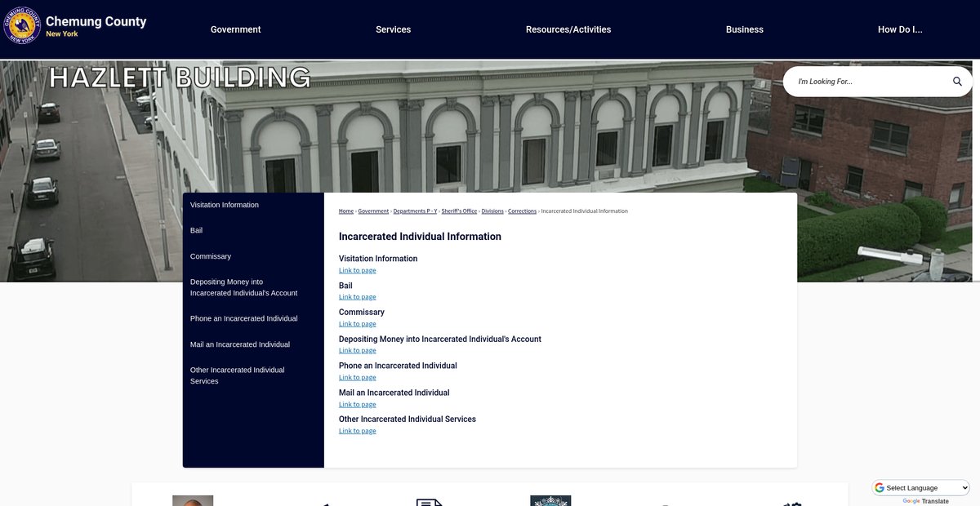Click the 'I'm Looking For...' search field
Viewport: 980px width, 506px height.
tap(866, 82)
